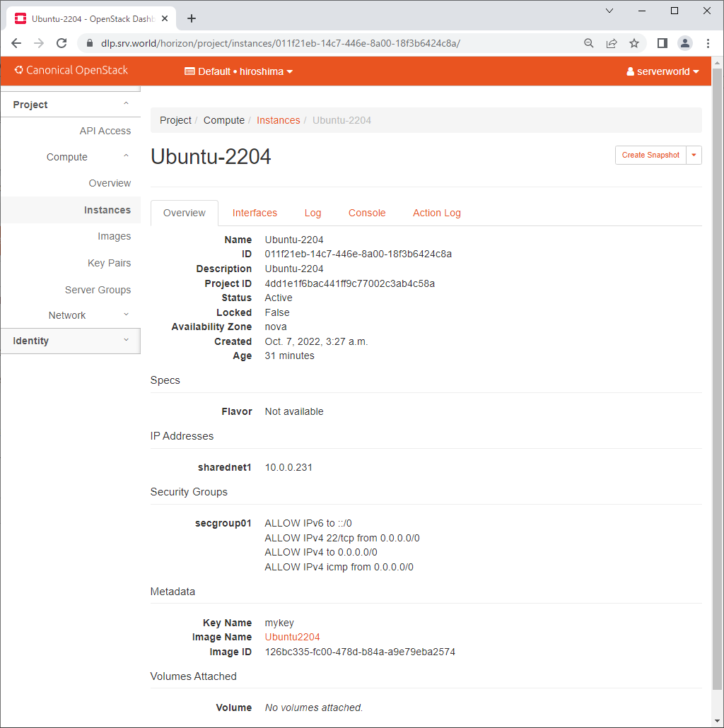724x728 pixels.
Task: Close the Ubuntu-2204 OpenStack browser tab
Action: 165,18
